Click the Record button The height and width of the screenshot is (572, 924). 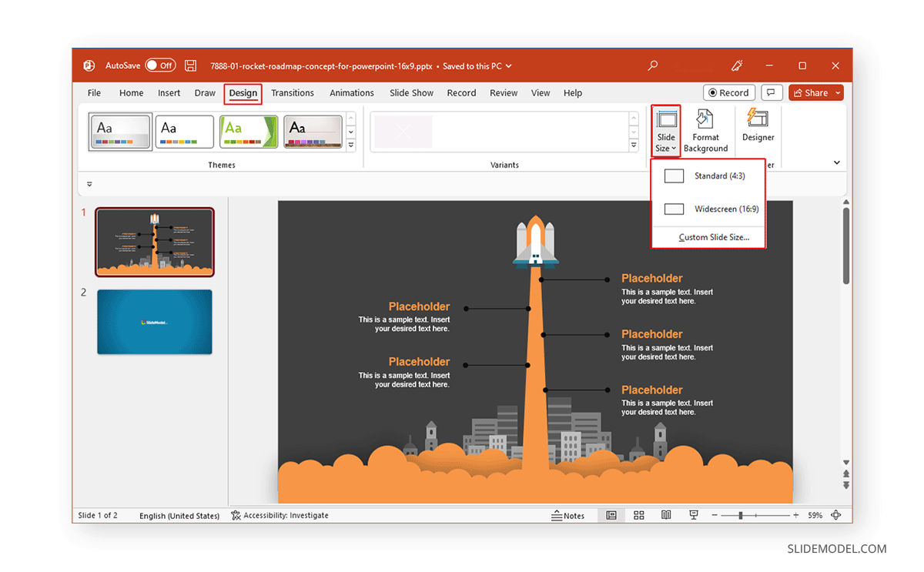(x=728, y=93)
